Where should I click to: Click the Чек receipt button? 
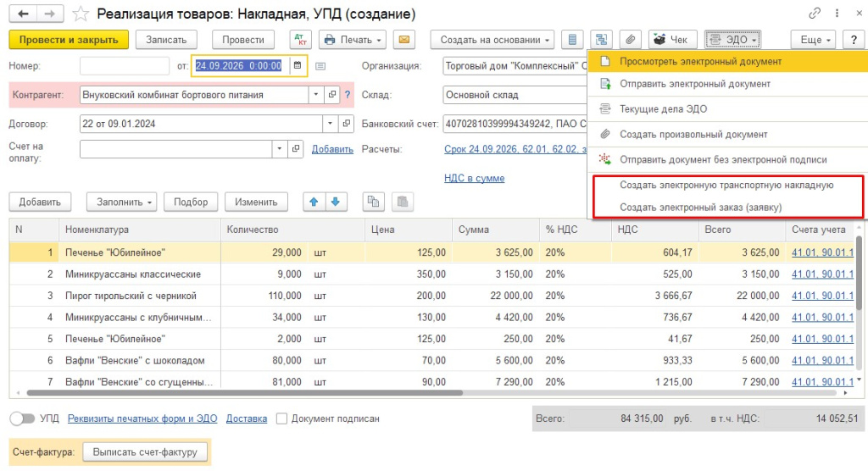point(671,40)
